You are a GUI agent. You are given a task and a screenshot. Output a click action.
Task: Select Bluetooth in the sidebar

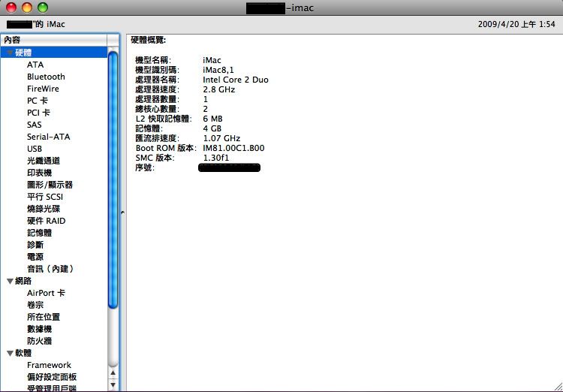46,77
